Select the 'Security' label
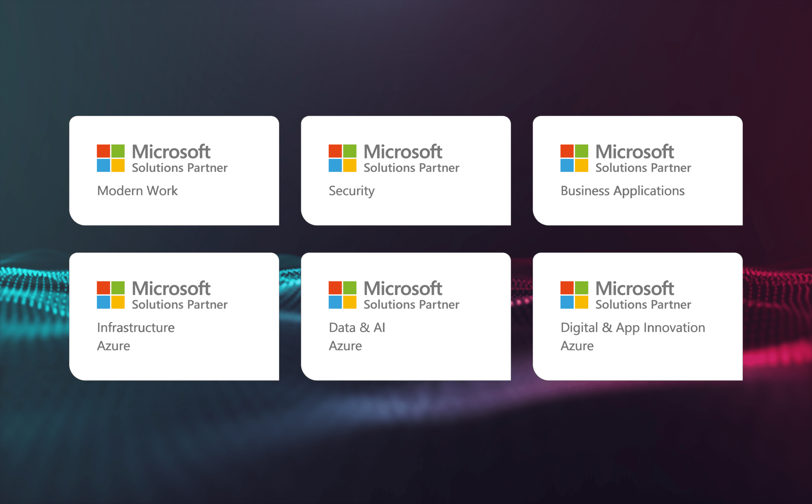 click(351, 191)
